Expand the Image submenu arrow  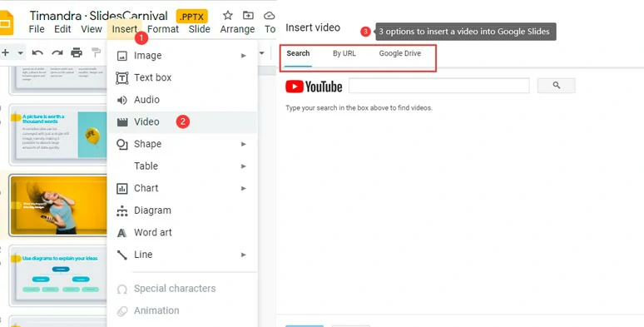pos(244,56)
